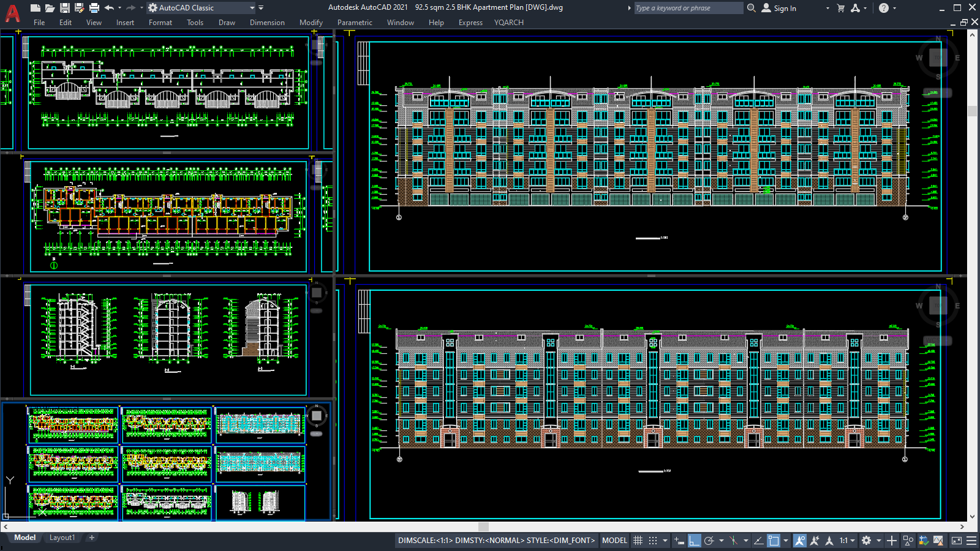Click the Customization hamburger icon in status bar
Screen dimensions: 980x551
(971, 541)
